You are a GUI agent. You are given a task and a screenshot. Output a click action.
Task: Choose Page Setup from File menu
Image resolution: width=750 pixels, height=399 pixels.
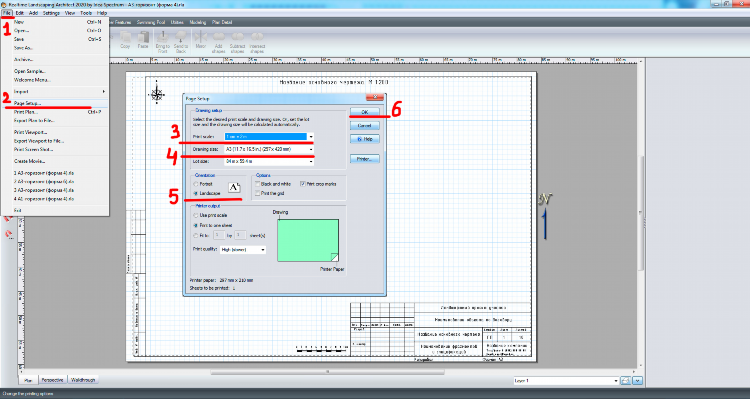pyautogui.click(x=55, y=103)
